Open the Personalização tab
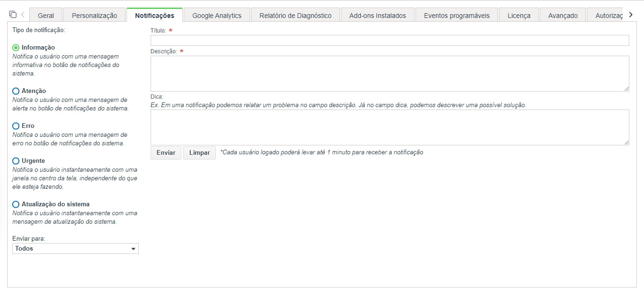The image size is (644, 295). (x=94, y=15)
